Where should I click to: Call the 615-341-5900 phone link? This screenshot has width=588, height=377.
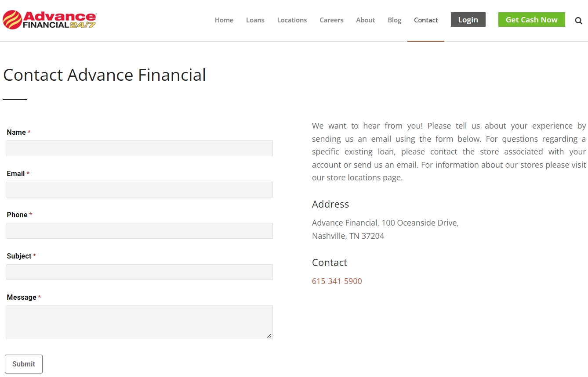[x=337, y=281]
